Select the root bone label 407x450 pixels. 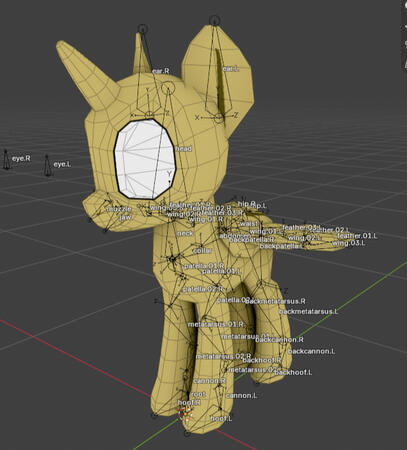(x=198, y=394)
